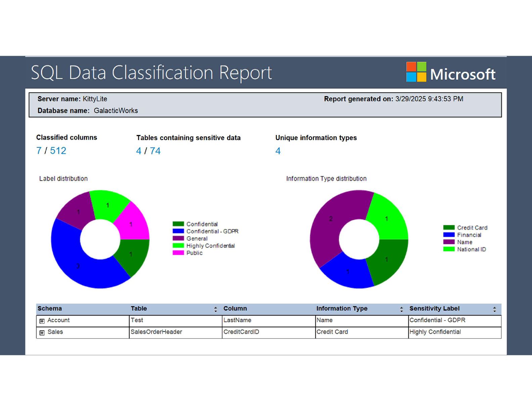
Task: Click the Confidential legend swatch
Action: tap(178, 224)
